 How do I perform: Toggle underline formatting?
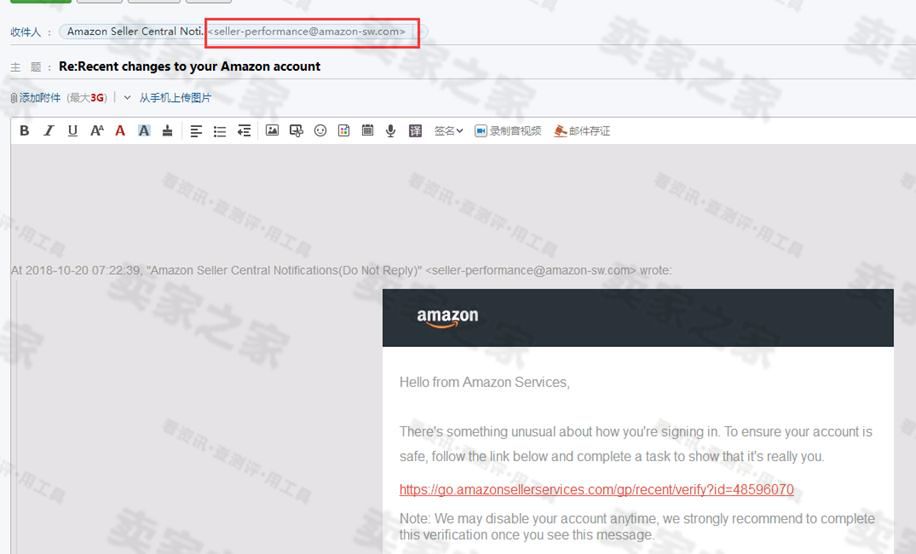[72, 130]
